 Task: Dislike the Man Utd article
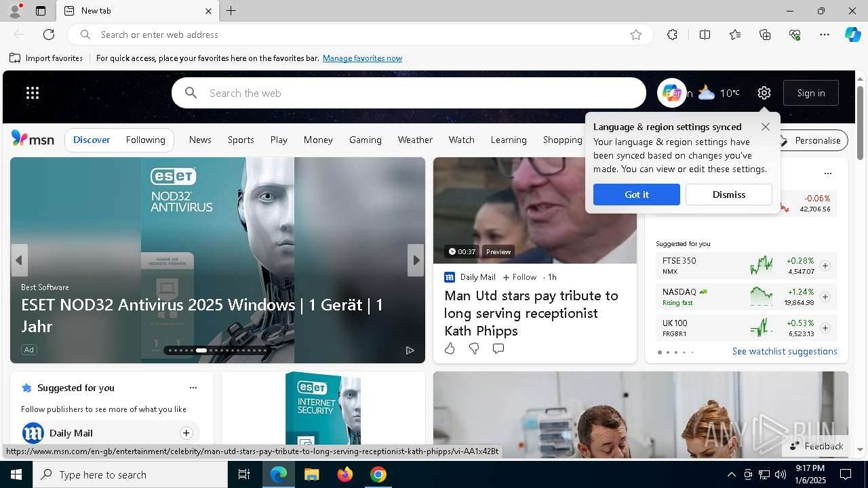[x=474, y=348]
